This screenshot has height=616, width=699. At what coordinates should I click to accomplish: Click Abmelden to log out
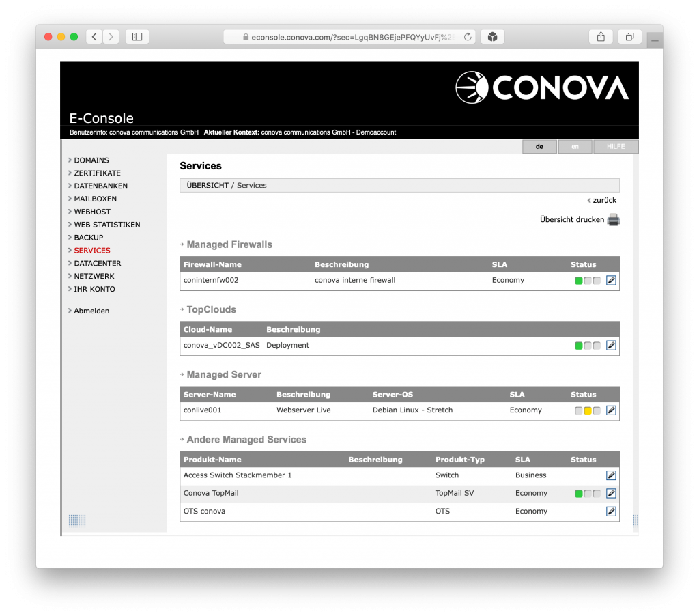(91, 311)
